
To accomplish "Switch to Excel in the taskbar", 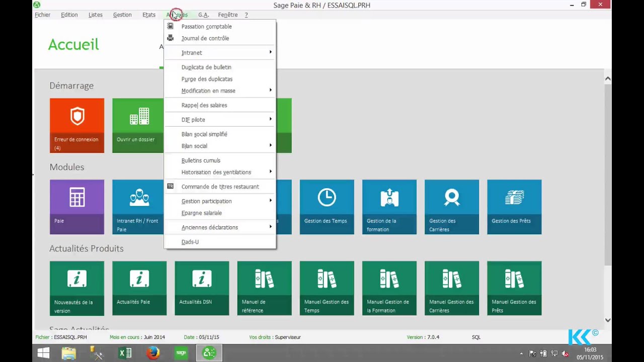I will point(125,353).
